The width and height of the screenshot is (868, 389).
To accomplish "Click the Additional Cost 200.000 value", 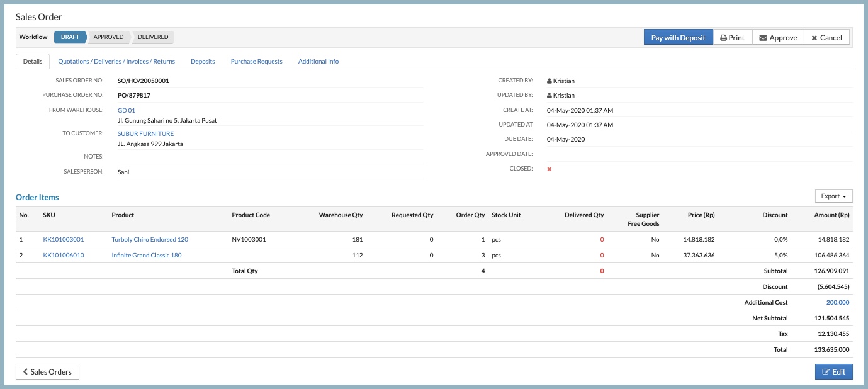I will (838, 303).
